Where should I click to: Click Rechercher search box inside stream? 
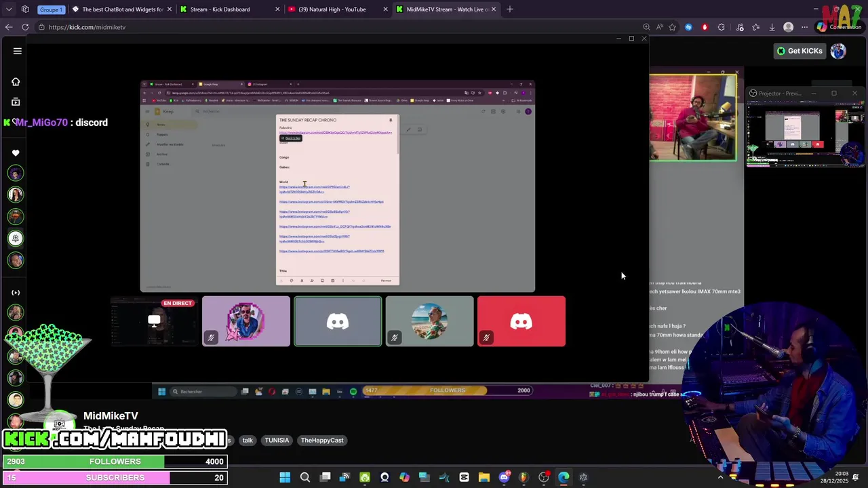click(203, 391)
